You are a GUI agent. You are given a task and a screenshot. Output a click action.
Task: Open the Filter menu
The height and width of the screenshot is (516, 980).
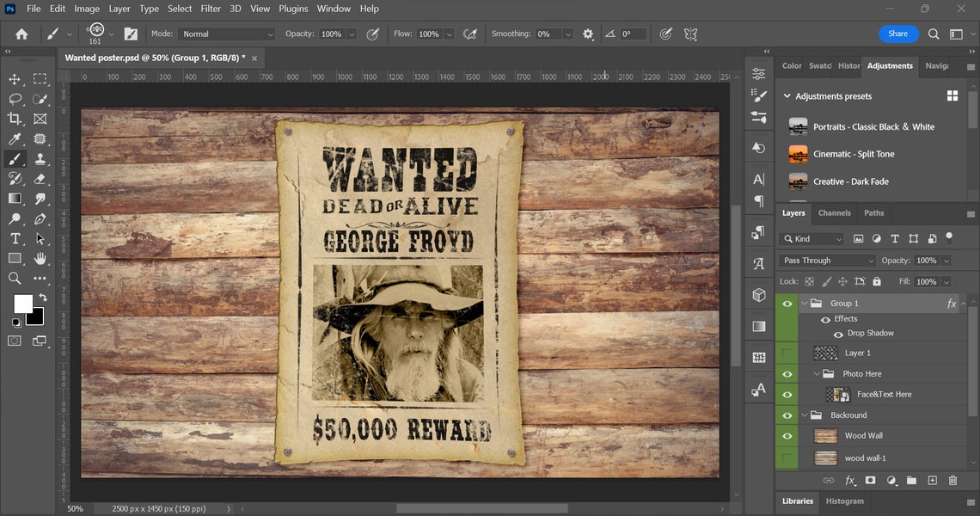[211, 9]
